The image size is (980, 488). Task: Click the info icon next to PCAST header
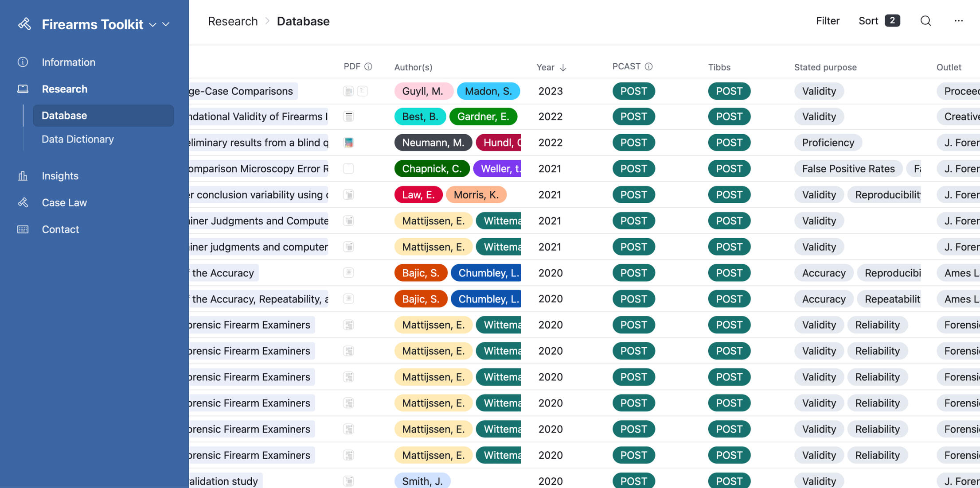[x=649, y=66]
